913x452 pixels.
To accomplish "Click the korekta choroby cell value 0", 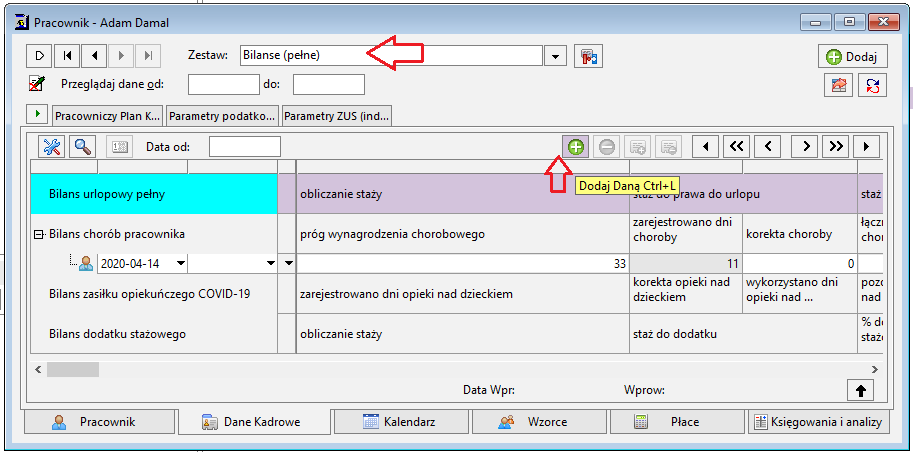I will [x=800, y=263].
